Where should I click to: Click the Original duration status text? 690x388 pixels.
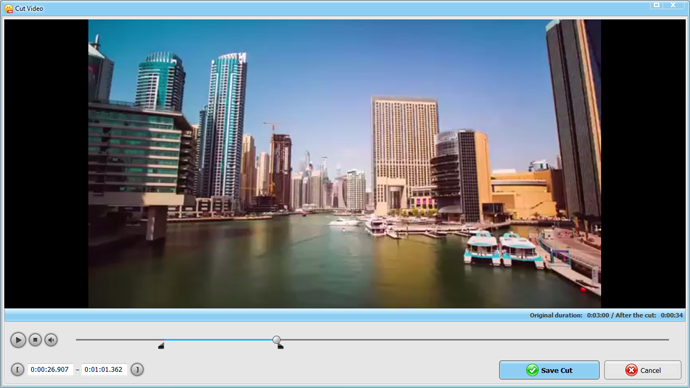pyautogui.click(x=556, y=315)
